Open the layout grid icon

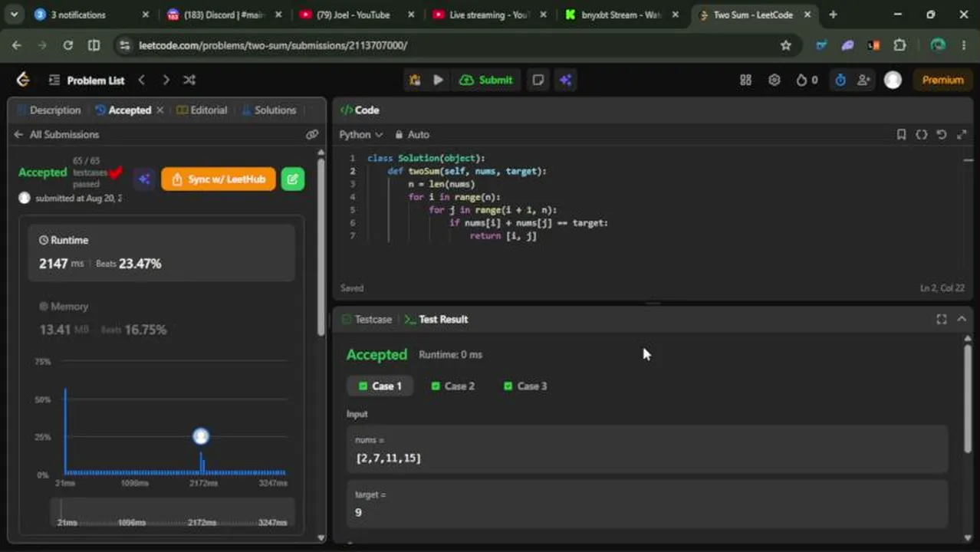pyautogui.click(x=745, y=80)
